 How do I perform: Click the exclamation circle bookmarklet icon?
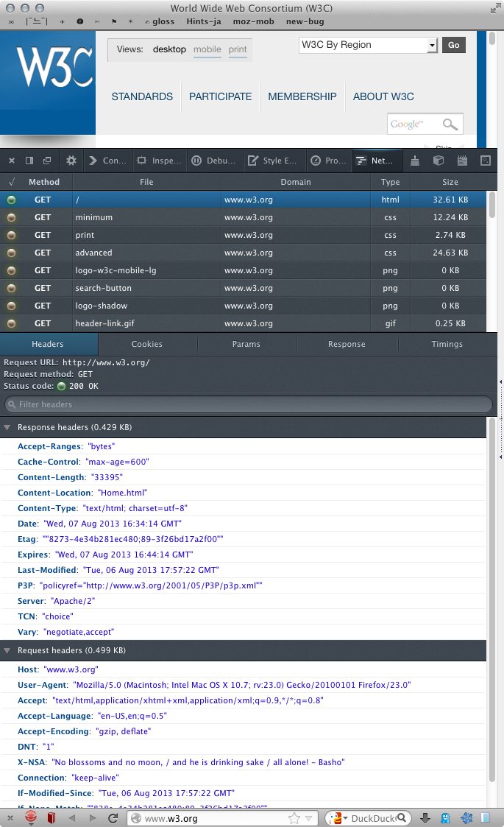click(79, 21)
